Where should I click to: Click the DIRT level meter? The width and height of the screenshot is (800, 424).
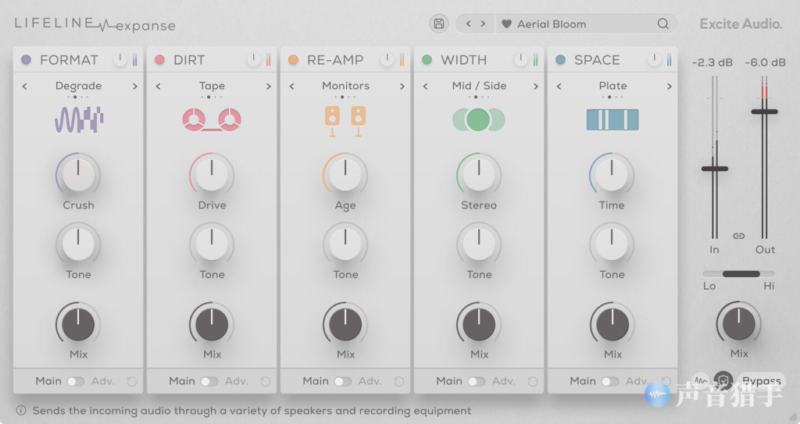(268, 60)
